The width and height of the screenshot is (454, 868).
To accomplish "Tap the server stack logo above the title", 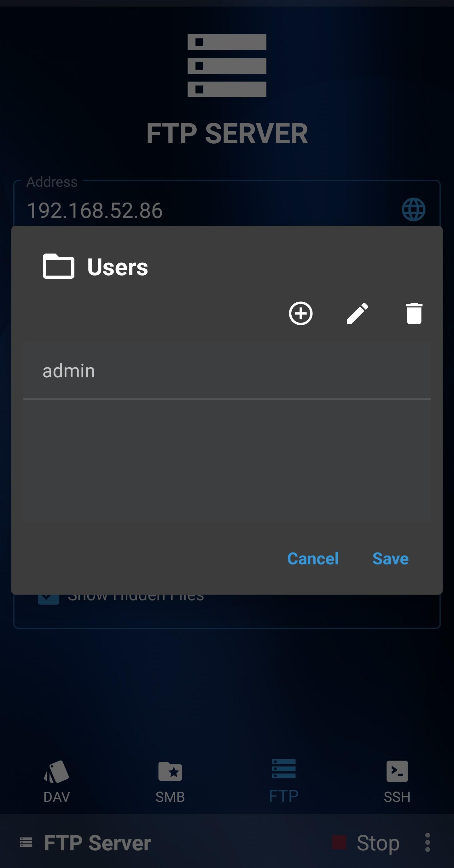I will point(227,66).
